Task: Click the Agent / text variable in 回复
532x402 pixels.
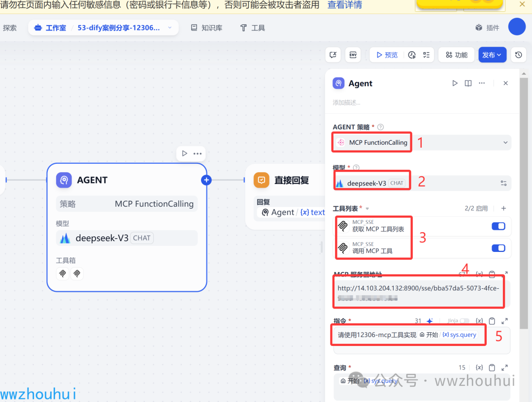Action: coord(293,213)
